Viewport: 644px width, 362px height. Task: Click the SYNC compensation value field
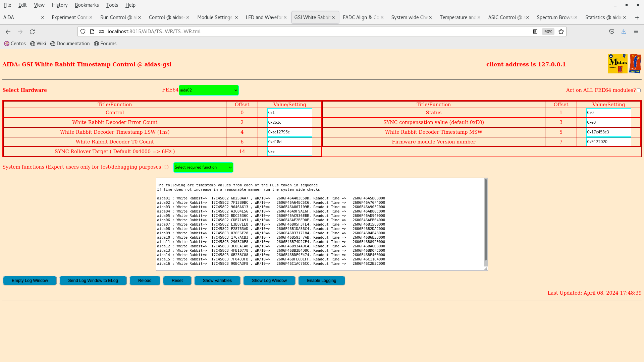click(x=608, y=122)
